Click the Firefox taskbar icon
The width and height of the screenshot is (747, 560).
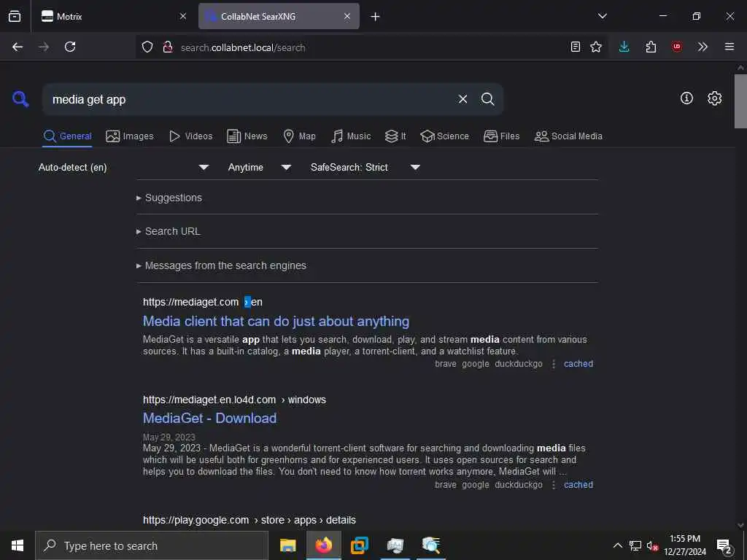(323, 545)
